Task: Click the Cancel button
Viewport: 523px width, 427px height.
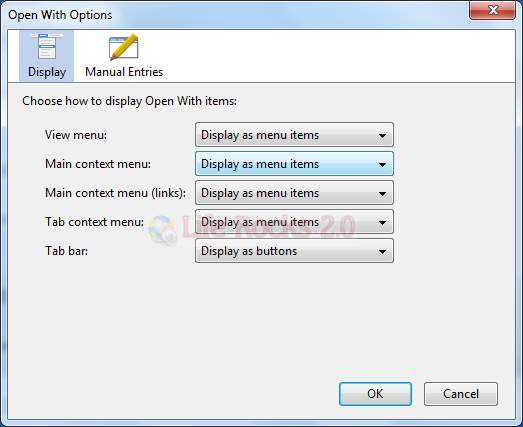Action: pyautogui.click(x=461, y=394)
